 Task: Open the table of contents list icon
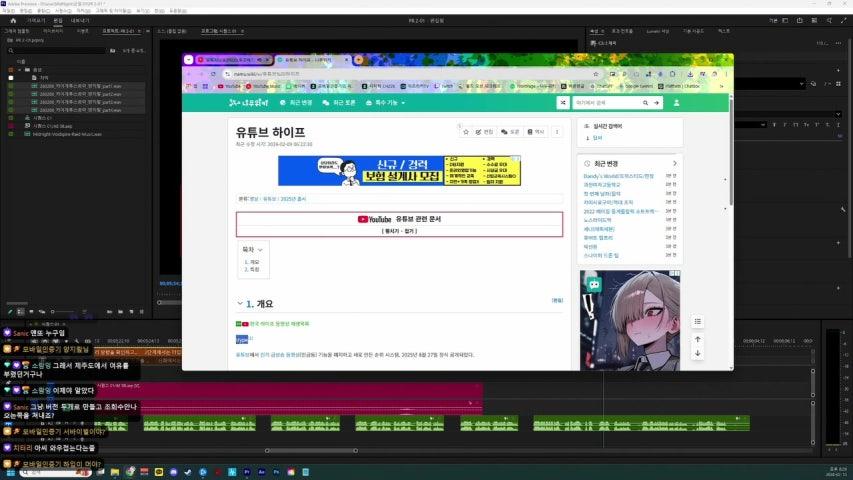pos(698,322)
